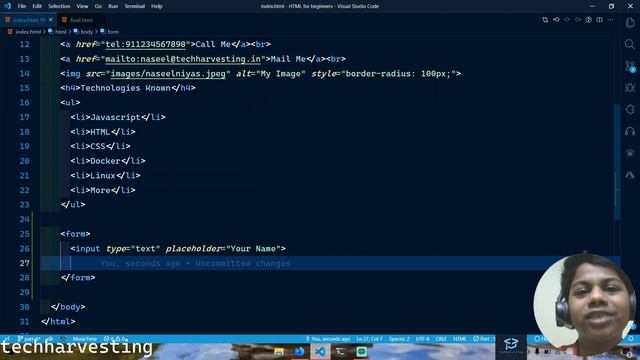Screen dimensions: 640x360
Task: Click the UTF-8 encoding status item
Action: pos(422,339)
